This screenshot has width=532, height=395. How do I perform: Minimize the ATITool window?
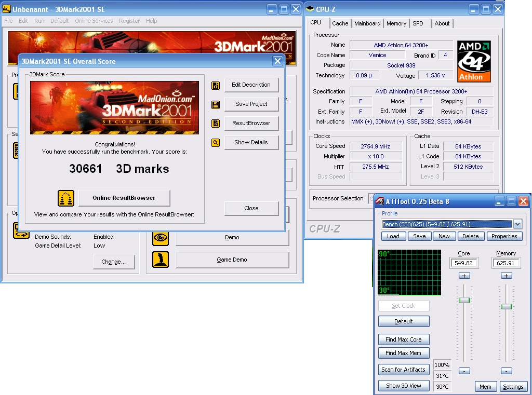(x=499, y=201)
